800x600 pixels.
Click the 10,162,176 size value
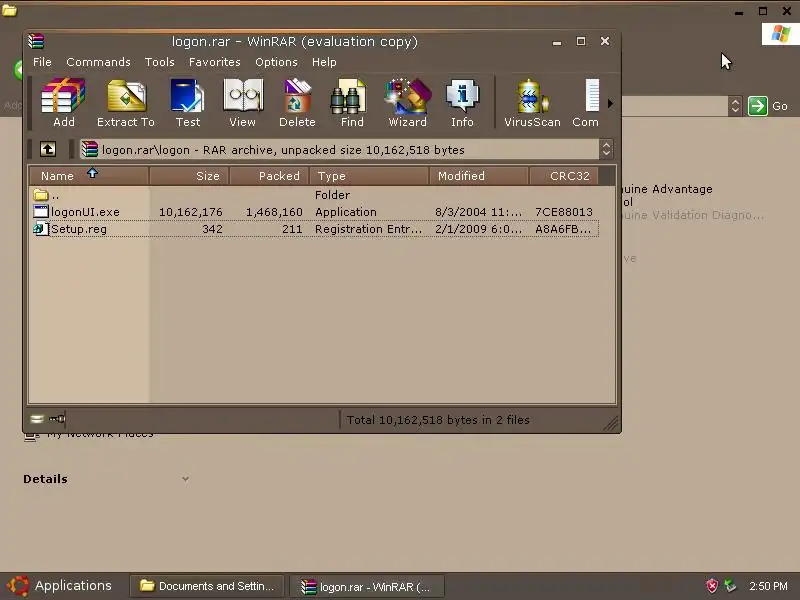pyautogui.click(x=190, y=212)
